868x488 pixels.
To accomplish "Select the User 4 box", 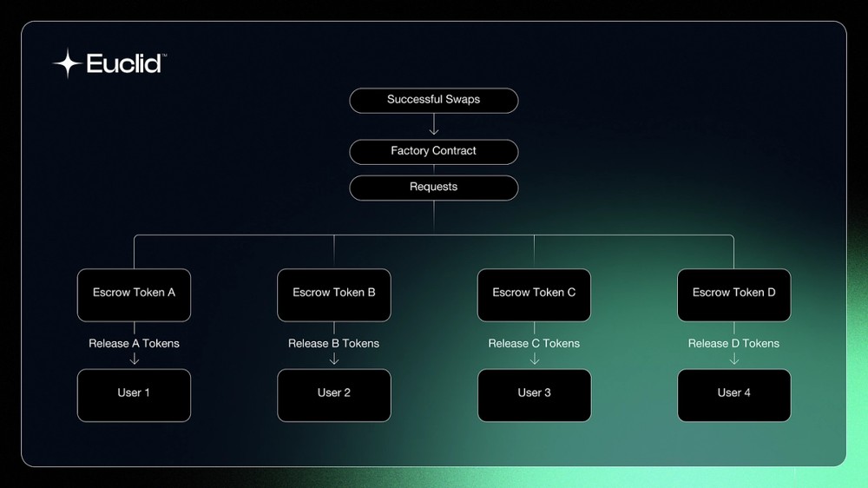I will click(x=734, y=395).
